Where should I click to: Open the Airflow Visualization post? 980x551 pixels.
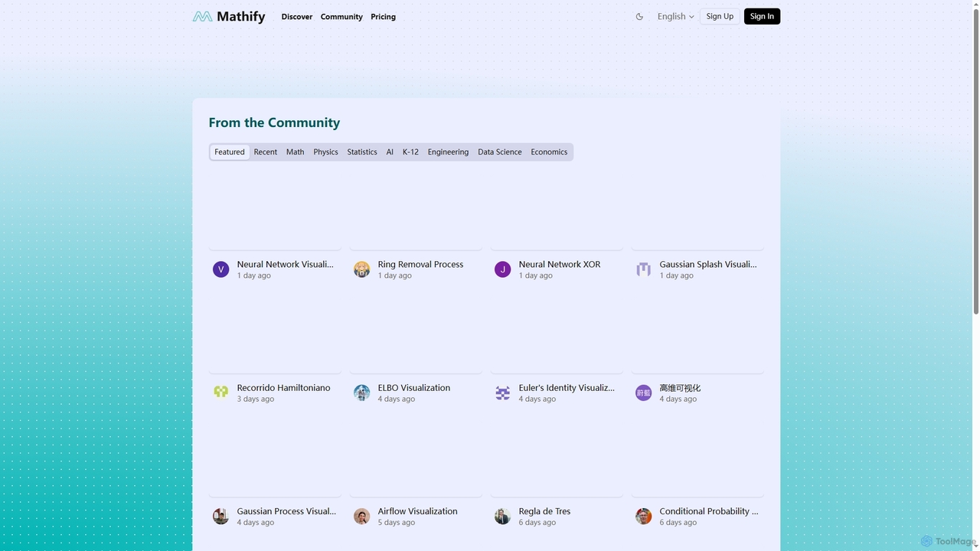[417, 511]
